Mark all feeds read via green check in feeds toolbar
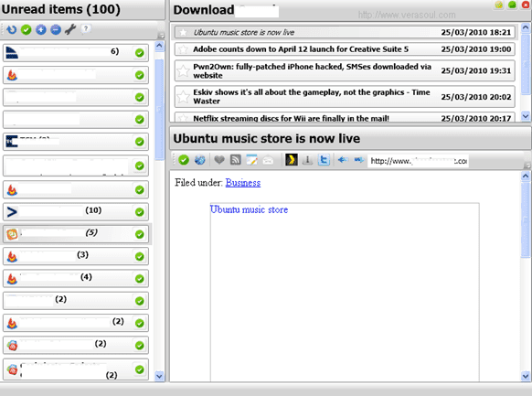Screen dimensions: 532x396 click(27, 30)
